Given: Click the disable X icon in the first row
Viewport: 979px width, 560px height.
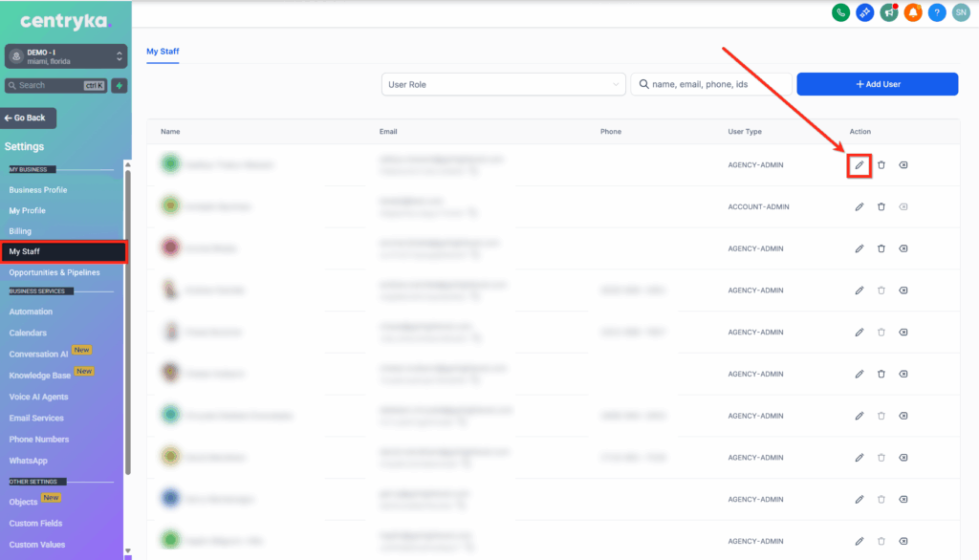Looking at the screenshot, I should tap(903, 164).
